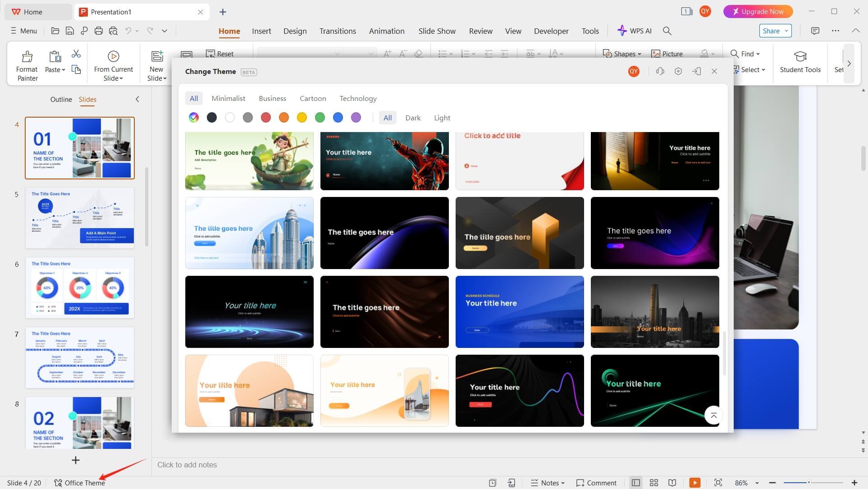This screenshot has width=868, height=489.
Task: Select the All brightness filter
Action: point(388,118)
